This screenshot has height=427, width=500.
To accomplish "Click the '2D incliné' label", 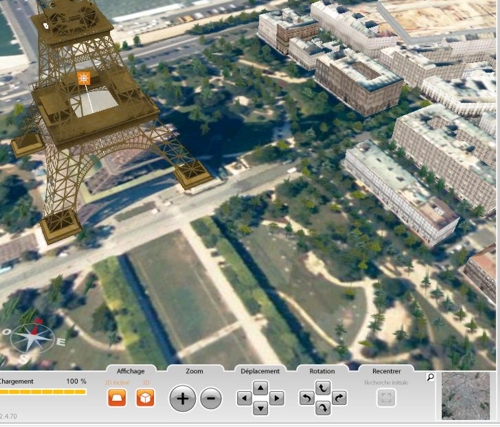I will (x=117, y=383).
